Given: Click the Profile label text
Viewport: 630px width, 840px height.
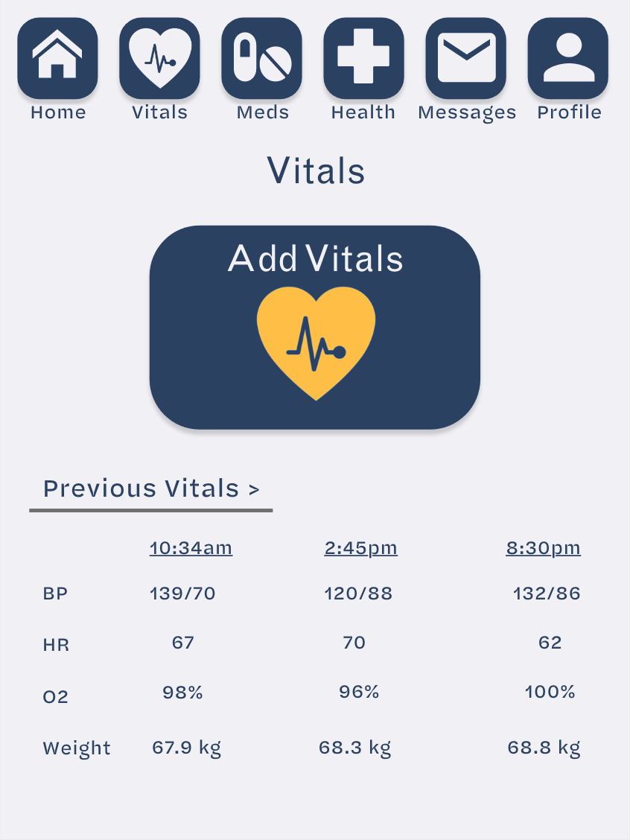Looking at the screenshot, I should [x=569, y=112].
